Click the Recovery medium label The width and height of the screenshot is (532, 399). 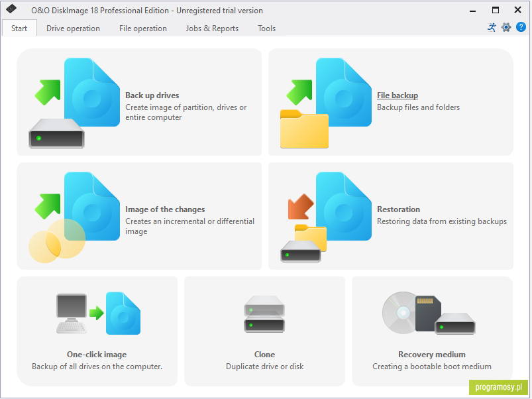[431, 355]
